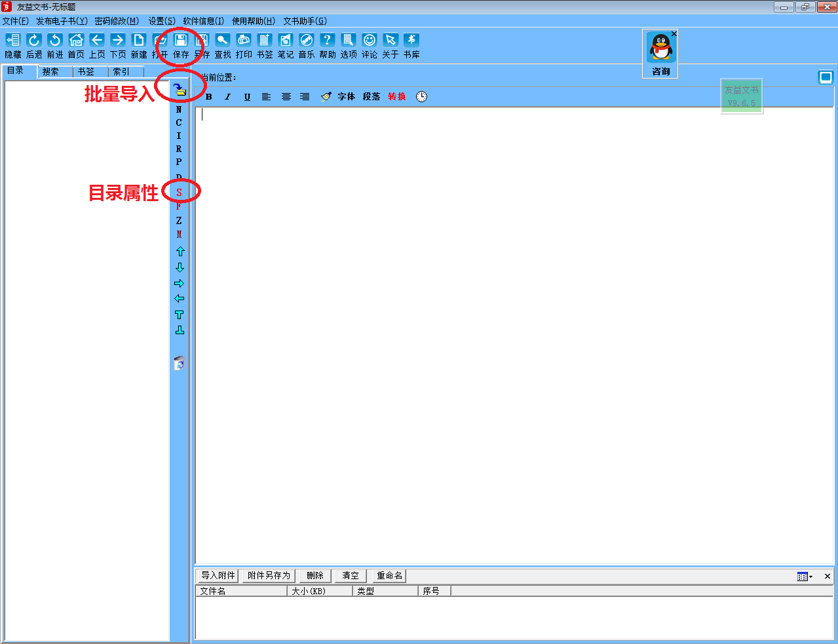Click inside the main text editing area
Image resolution: width=838 pixels, height=644 pixels.
514,335
